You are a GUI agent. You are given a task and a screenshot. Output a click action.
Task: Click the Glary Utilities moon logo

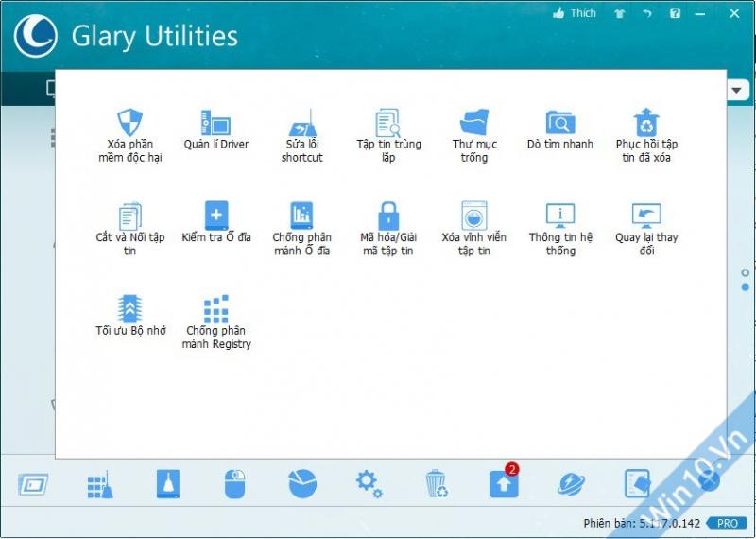[36, 36]
